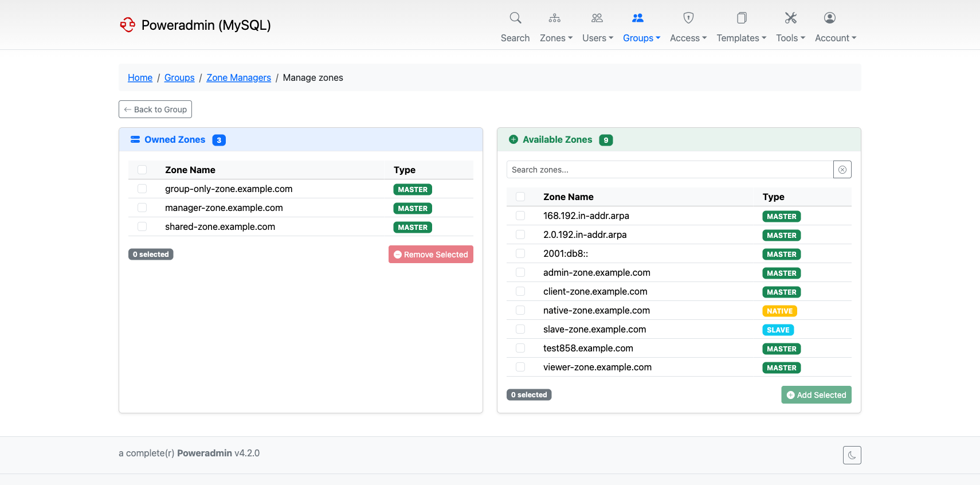Click the Zones hierarchy icon

pyautogui.click(x=554, y=18)
